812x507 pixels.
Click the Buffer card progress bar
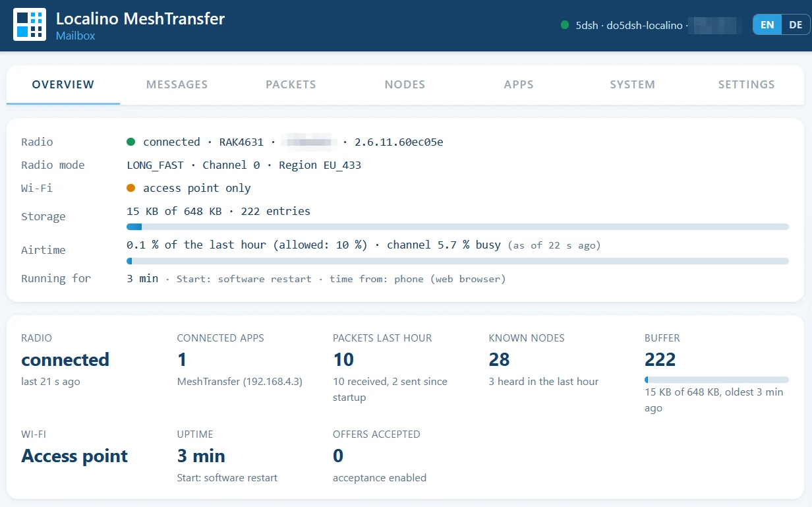[716, 380]
